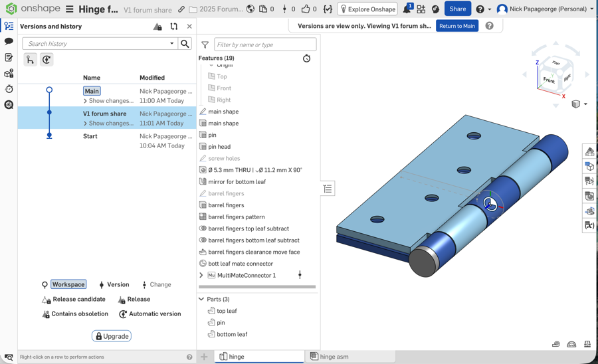Open the notifications bell icon

[x=407, y=9]
